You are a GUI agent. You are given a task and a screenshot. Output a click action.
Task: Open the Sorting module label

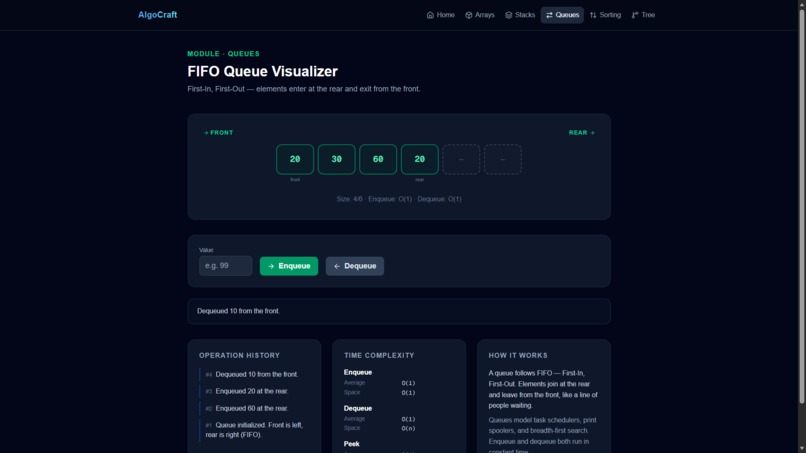click(x=610, y=15)
